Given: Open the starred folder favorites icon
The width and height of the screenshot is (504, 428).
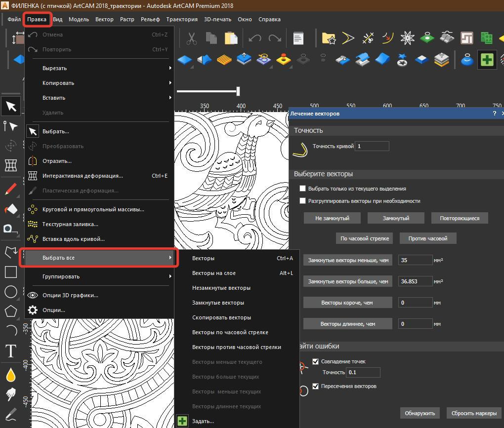Looking at the screenshot, I should (x=329, y=38).
